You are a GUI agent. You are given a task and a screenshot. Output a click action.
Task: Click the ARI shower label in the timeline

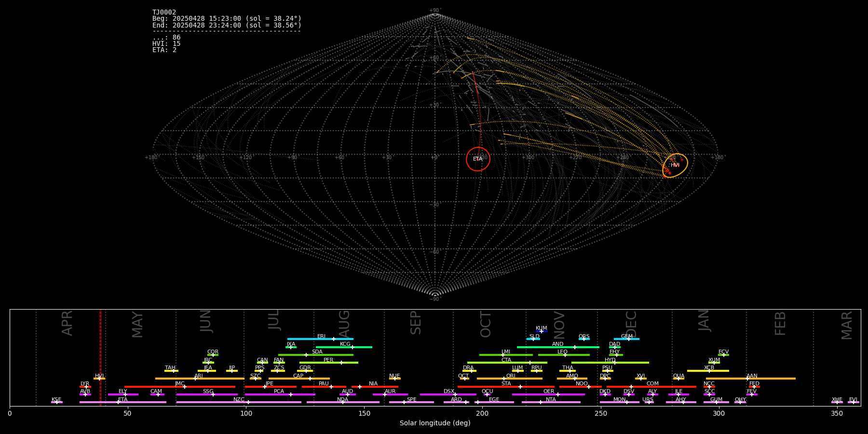click(x=199, y=376)
